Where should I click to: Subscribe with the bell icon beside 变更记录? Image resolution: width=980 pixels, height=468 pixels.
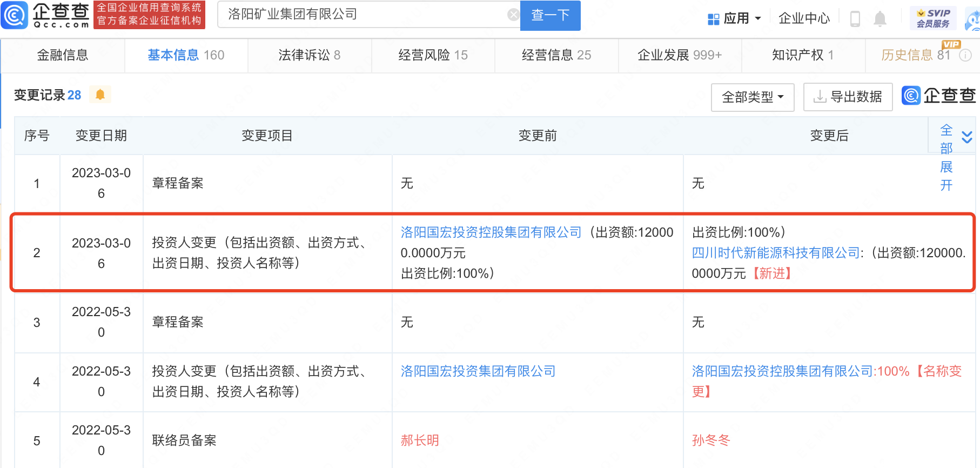(100, 95)
